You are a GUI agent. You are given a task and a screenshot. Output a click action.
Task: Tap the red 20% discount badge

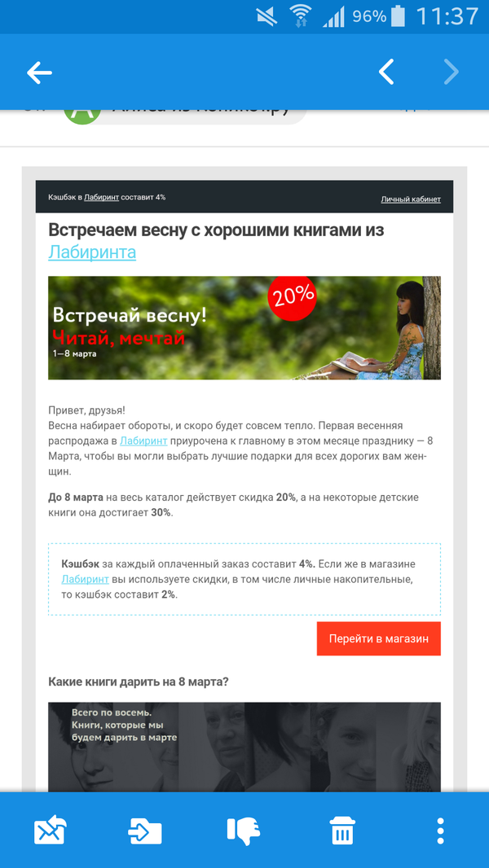click(292, 296)
